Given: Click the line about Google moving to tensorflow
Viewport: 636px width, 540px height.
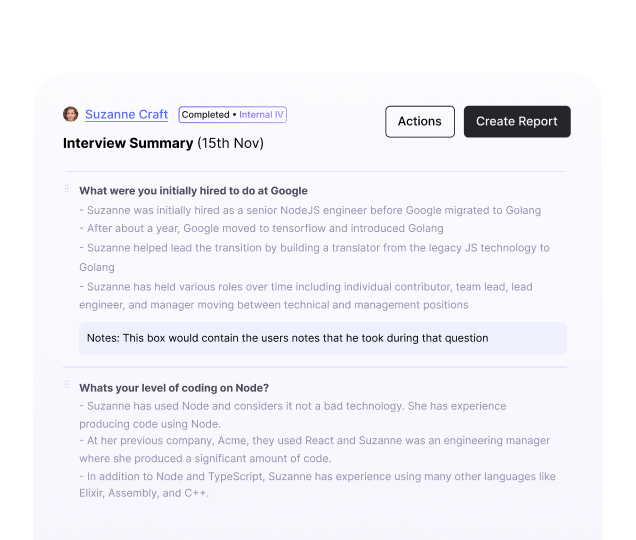Looking at the screenshot, I should click(261, 229).
